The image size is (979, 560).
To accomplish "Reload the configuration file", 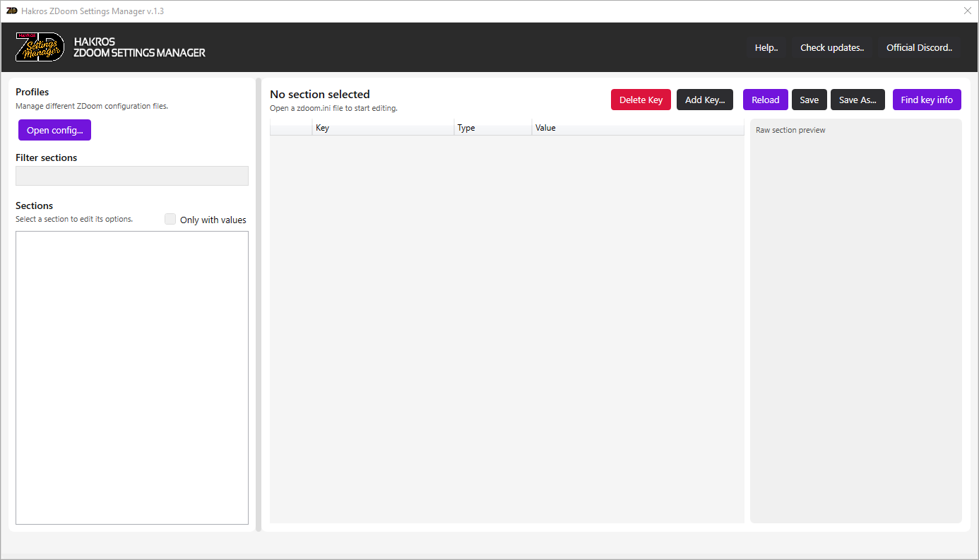I will 765,100.
